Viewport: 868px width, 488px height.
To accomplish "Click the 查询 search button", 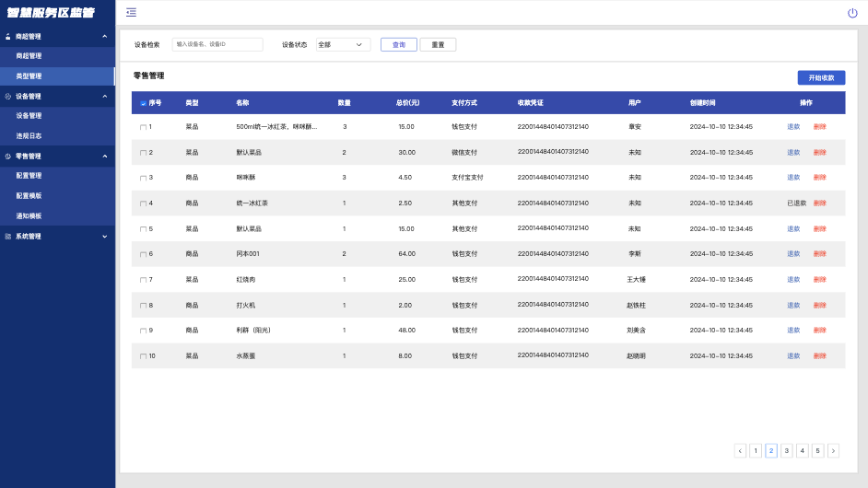I will [x=399, y=45].
